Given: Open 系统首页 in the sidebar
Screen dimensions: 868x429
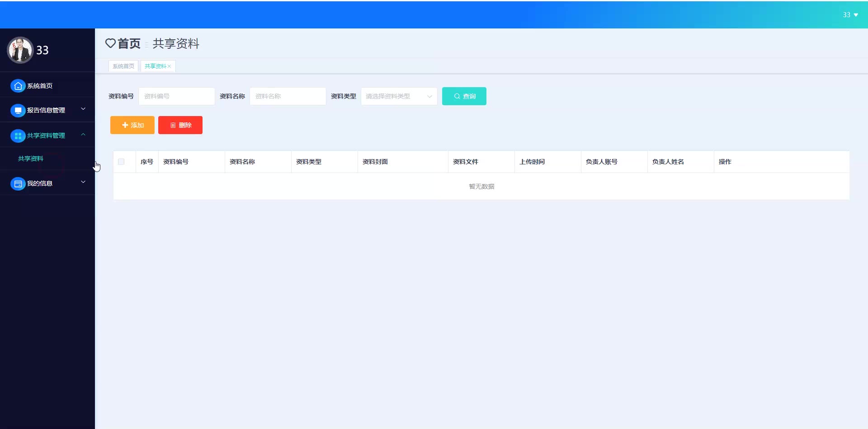Looking at the screenshot, I should (x=47, y=86).
